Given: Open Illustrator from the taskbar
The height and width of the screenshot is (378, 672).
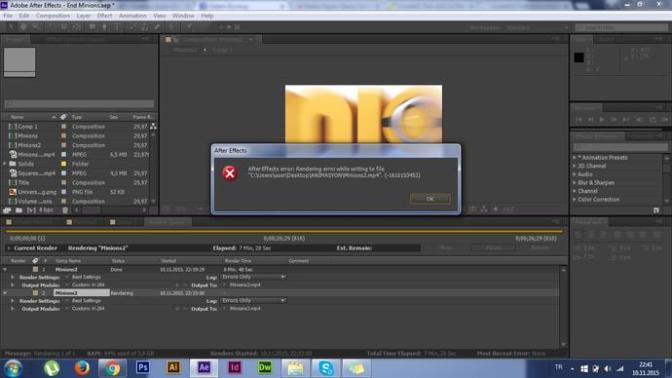Looking at the screenshot, I should coord(173,368).
